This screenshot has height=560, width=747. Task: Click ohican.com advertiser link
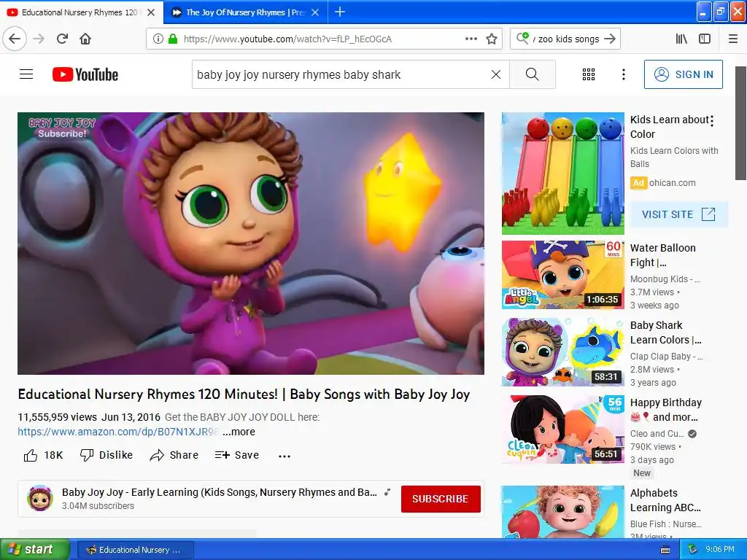click(x=672, y=183)
